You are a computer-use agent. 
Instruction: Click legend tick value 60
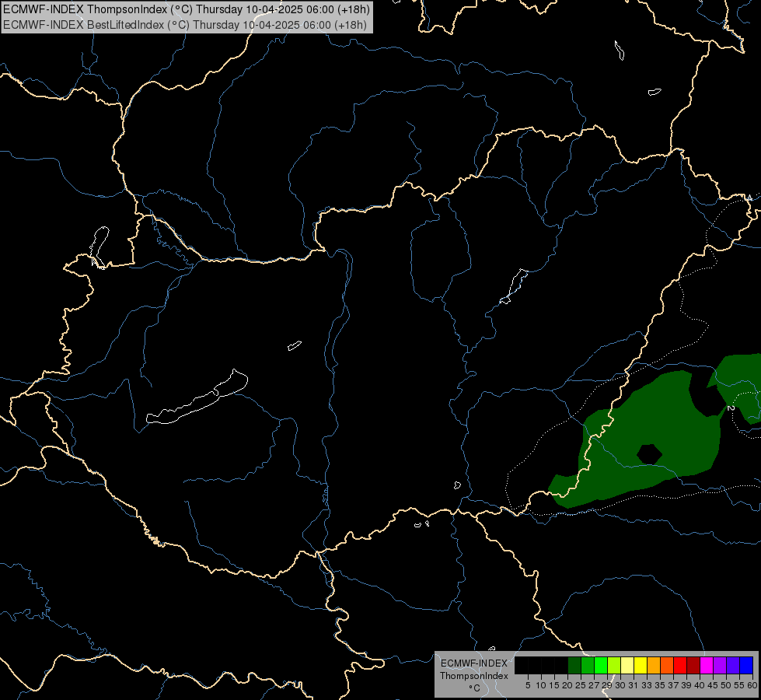coord(752,685)
